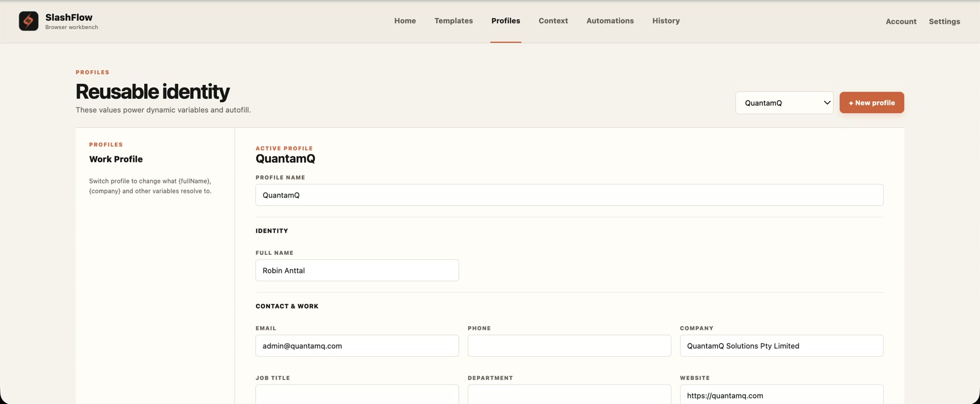This screenshot has height=404, width=980.
Task: Edit the Website field https://quantamq.com
Action: pos(781,394)
